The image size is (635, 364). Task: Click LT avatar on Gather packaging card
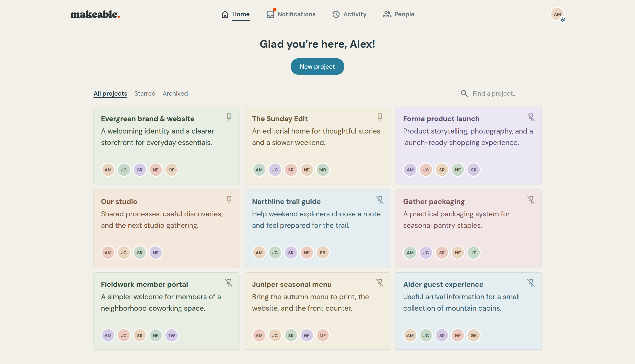tap(474, 253)
